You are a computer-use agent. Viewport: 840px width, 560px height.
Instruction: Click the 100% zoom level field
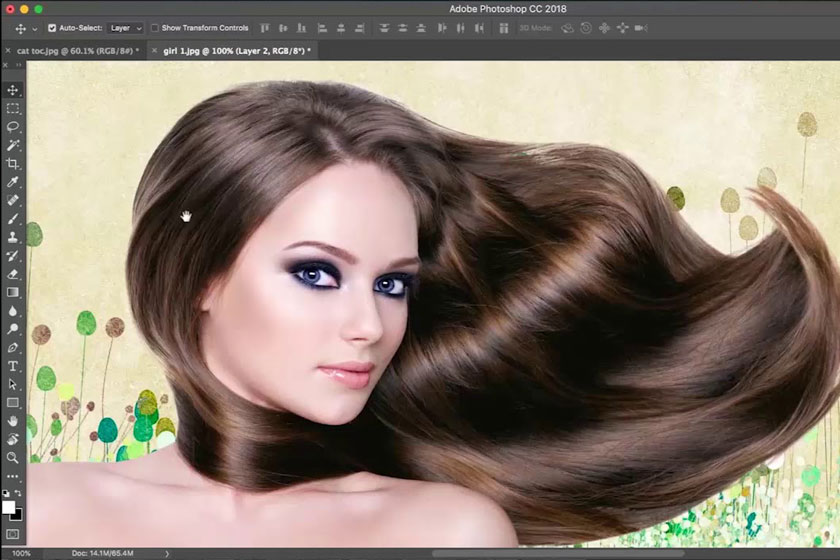tap(21, 554)
